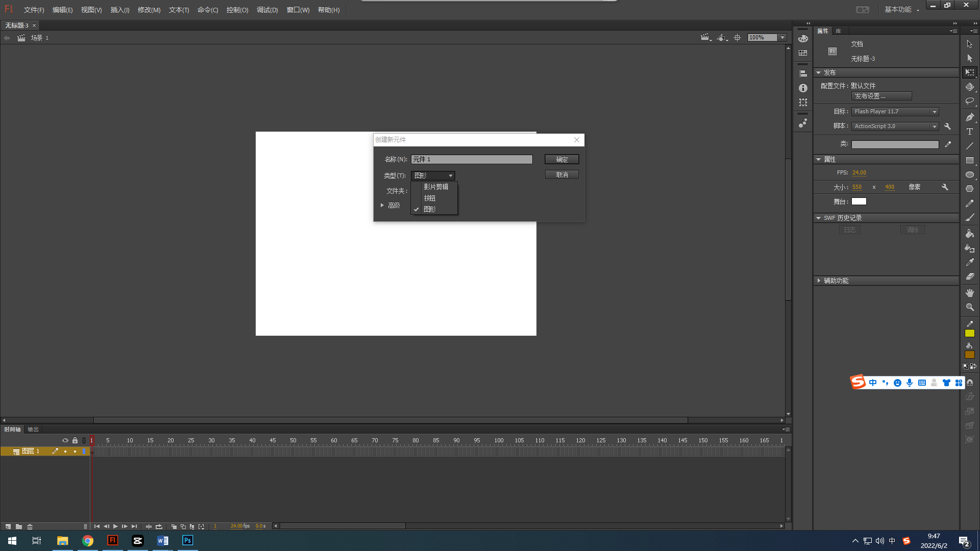Click the new layer icon in timeline
This screenshot has width=980, height=551.
pos(8,527)
